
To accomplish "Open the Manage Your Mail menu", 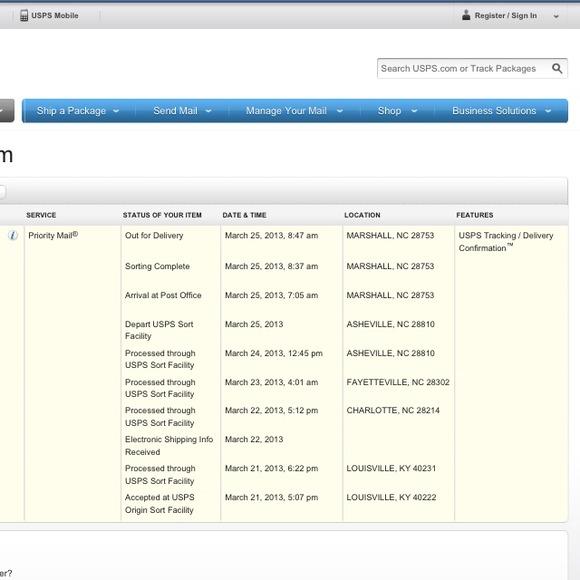I will click(286, 111).
